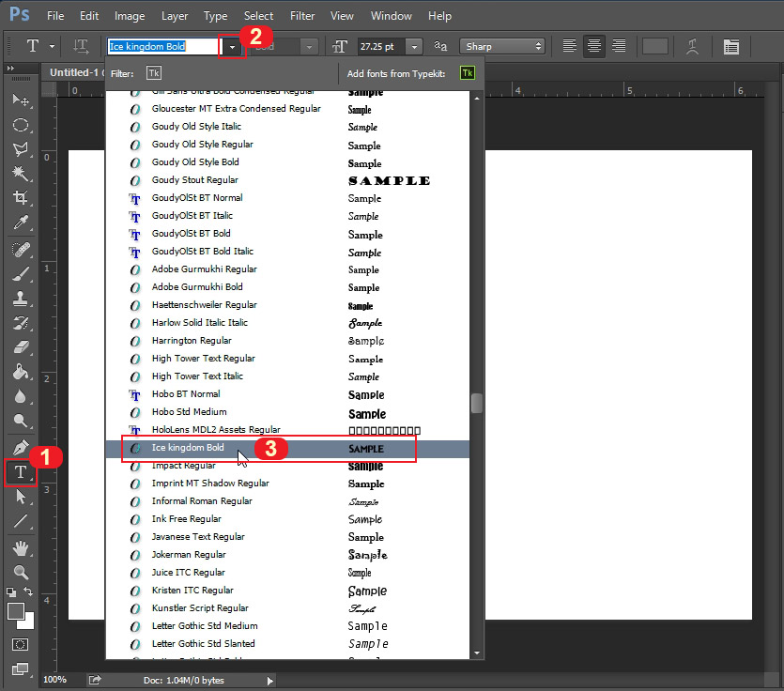784x691 pixels.
Task: Select the Polygonal Lasso tool
Action: pos(21,149)
